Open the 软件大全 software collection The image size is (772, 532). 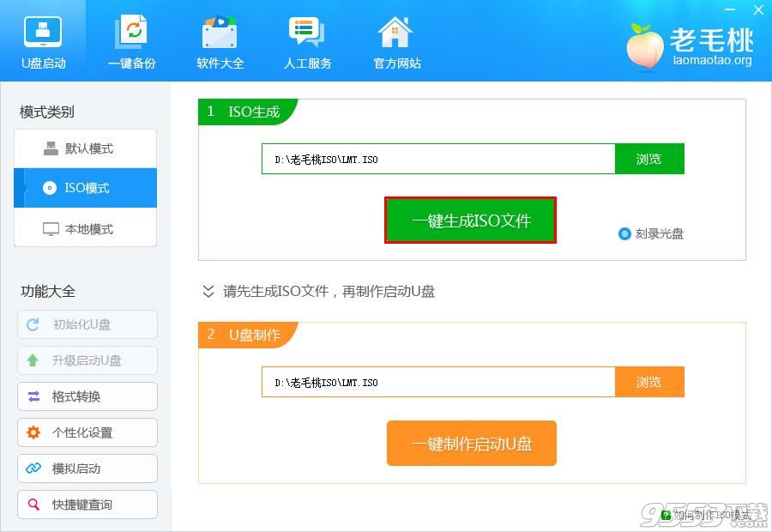coord(220,39)
